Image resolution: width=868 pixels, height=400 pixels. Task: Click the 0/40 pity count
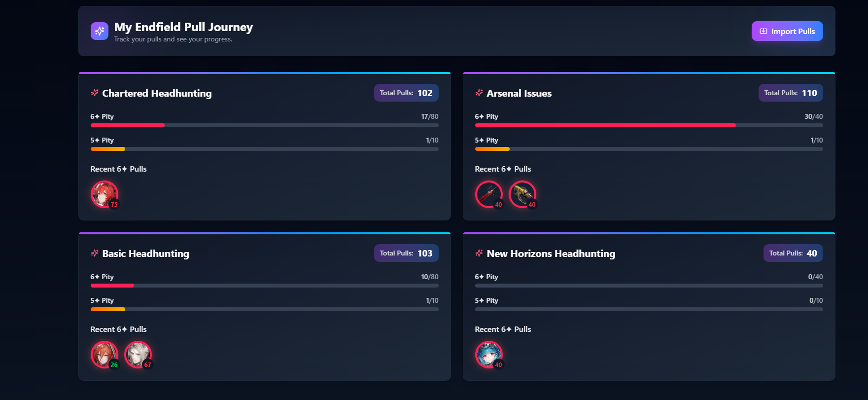pyautogui.click(x=816, y=277)
